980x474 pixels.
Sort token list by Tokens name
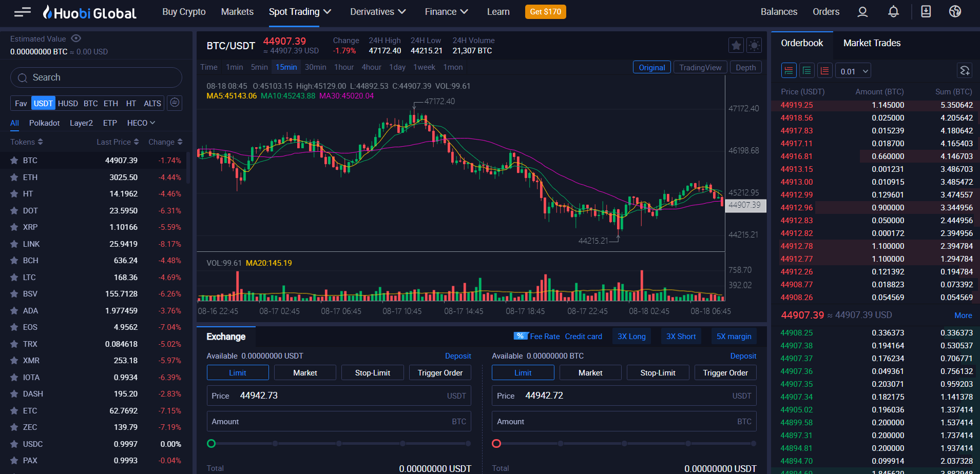[27, 142]
